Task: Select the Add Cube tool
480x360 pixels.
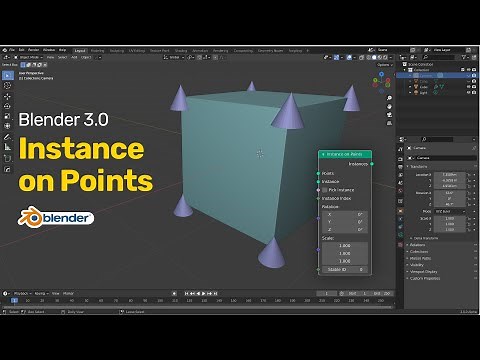Action: [x=7, y=158]
